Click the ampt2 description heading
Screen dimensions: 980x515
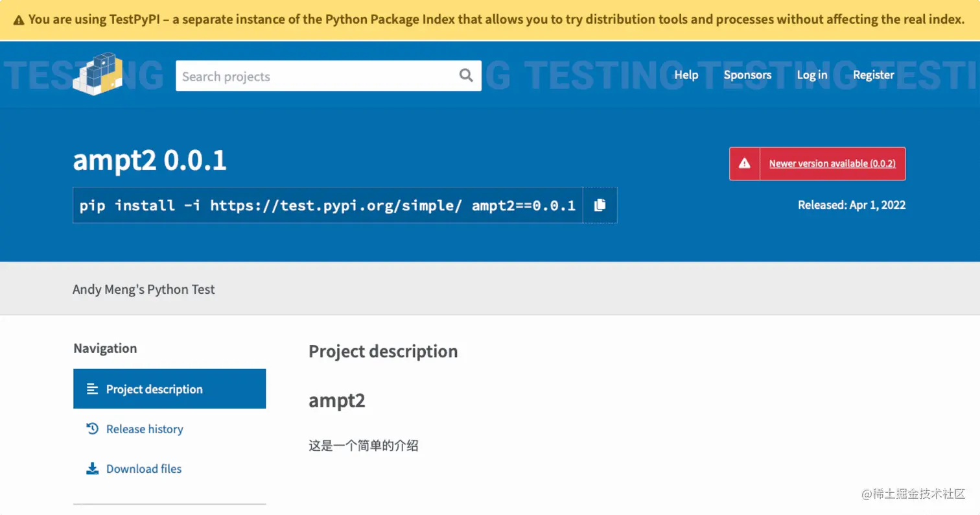click(336, 400)
